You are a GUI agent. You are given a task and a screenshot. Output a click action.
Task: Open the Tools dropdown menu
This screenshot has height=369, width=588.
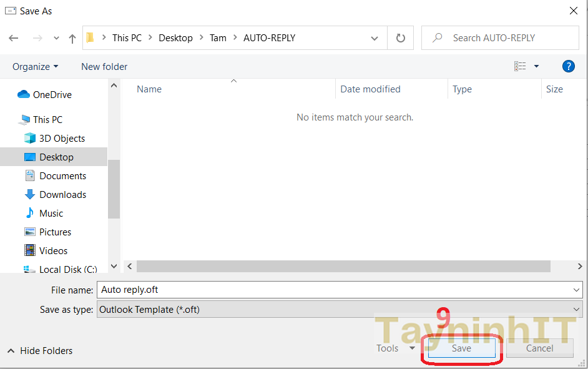pyautogui.click(x=396, y=348)
